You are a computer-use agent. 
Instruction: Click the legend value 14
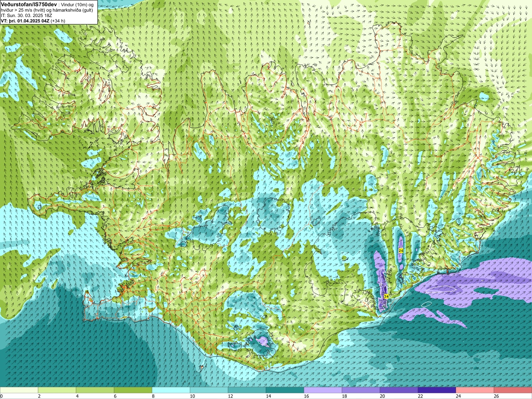pyautogui.click(x=268, y=396)
